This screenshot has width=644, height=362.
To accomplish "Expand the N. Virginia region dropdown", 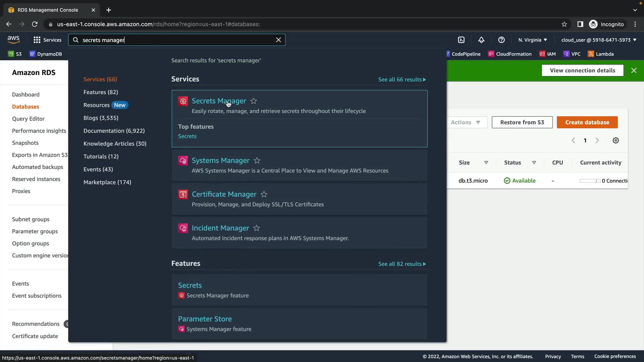I will pyautogui.click(x=532, y=40).
